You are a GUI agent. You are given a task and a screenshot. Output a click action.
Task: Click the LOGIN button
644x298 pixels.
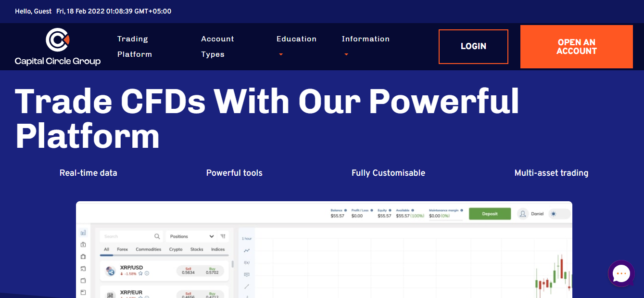[x=473, y=47]
